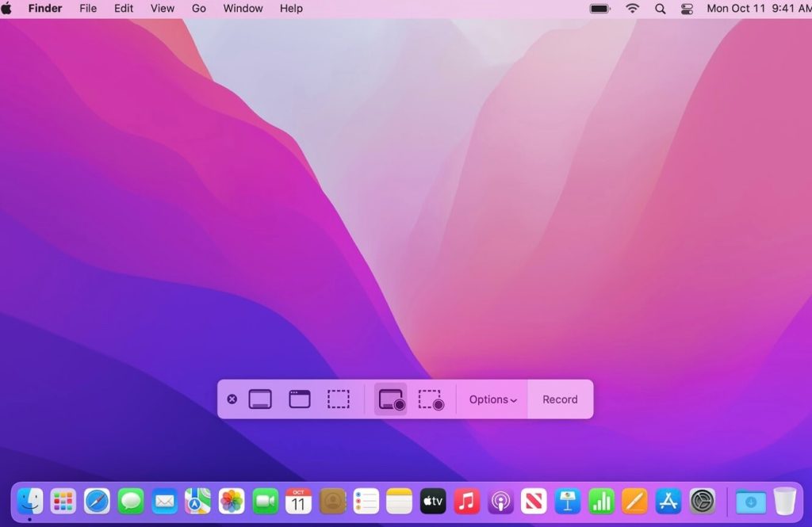Click the Record button
812x527 pixels.
561,399
